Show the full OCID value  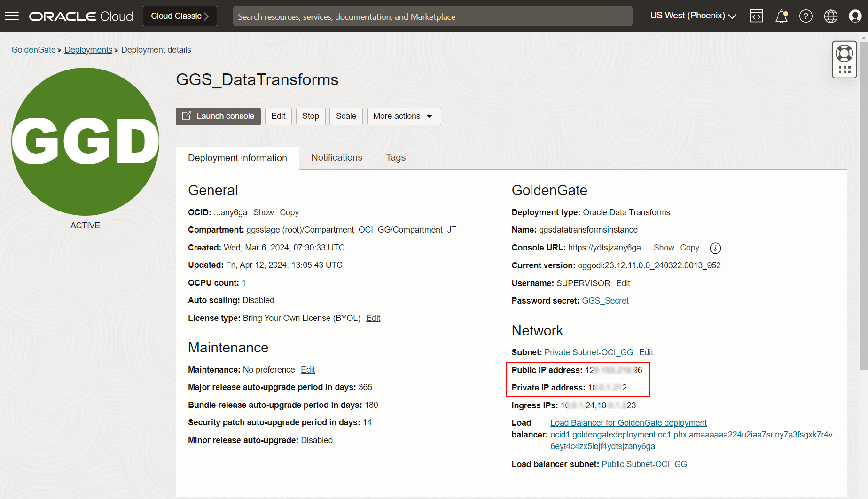point(263,212)
